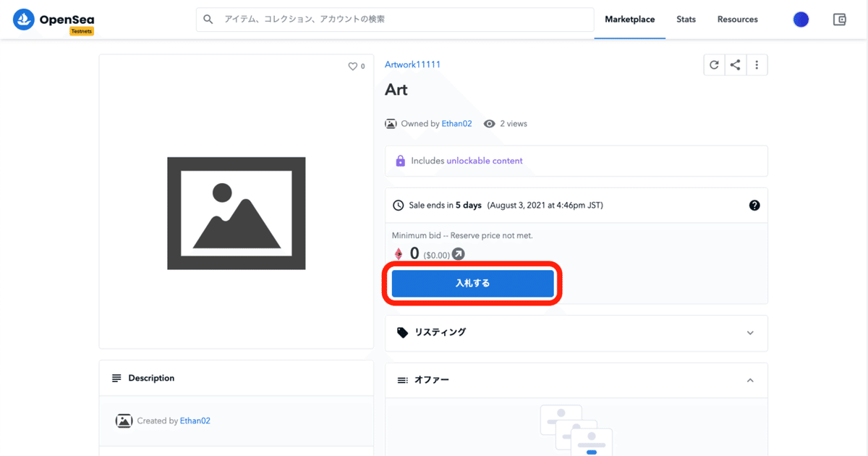The height and width of the screenshot is (456, 868).
Task: Favorite the item with the heart icon
Action: point(353,67)
